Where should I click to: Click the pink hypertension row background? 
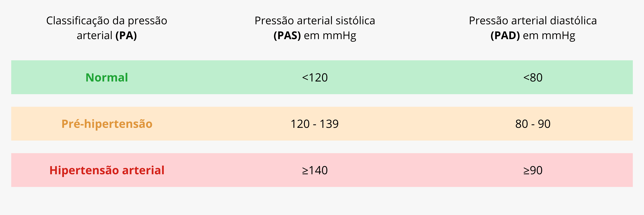(x=322, y=170)
